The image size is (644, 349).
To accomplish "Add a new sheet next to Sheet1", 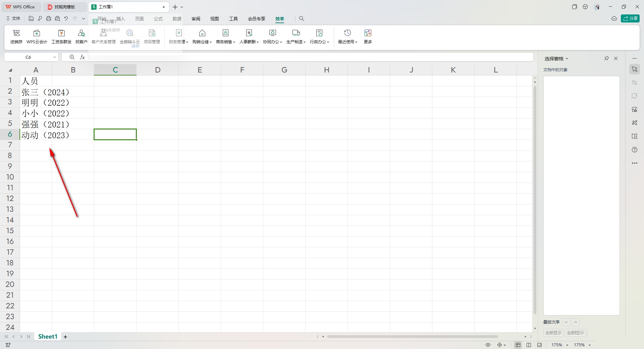I will click(65, 337).
